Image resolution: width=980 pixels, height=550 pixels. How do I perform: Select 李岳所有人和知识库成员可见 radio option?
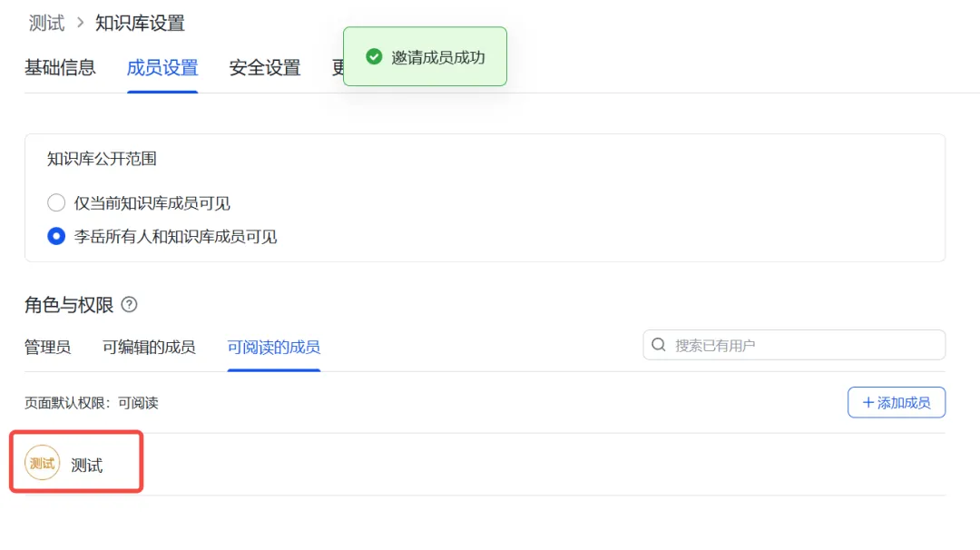coord(56,237)
